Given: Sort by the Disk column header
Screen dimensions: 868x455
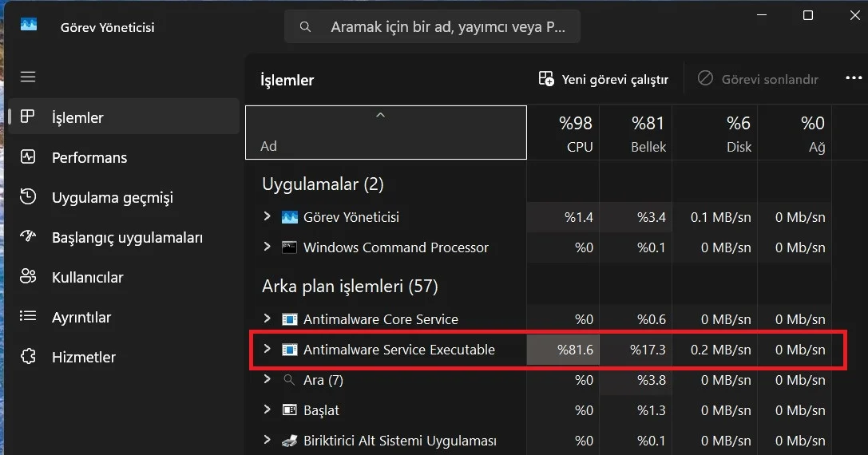Looking at the screenshot, I should click(x=715, y=133).
